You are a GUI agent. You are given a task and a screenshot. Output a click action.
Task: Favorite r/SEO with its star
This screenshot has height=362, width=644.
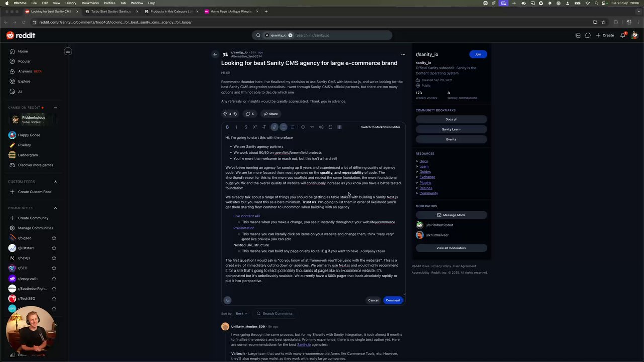tap(54, 268)
